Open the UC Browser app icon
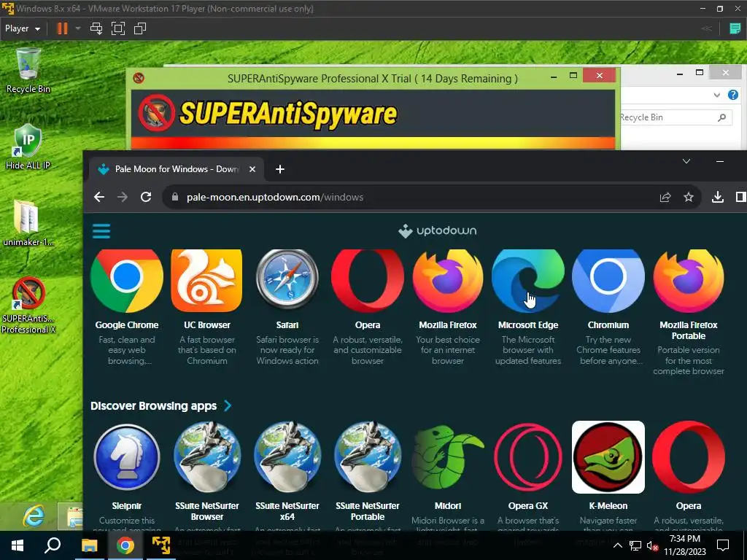This screenshot has height=560, width=747. click(206, 281)
